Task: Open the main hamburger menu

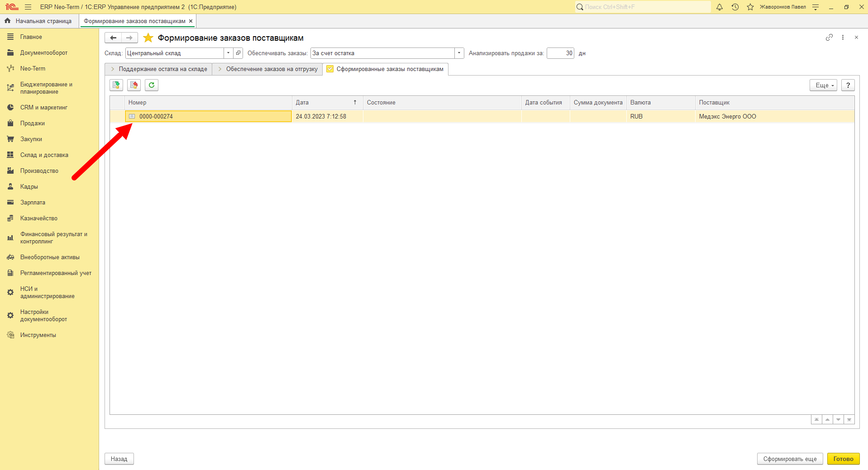Action: 28,7
